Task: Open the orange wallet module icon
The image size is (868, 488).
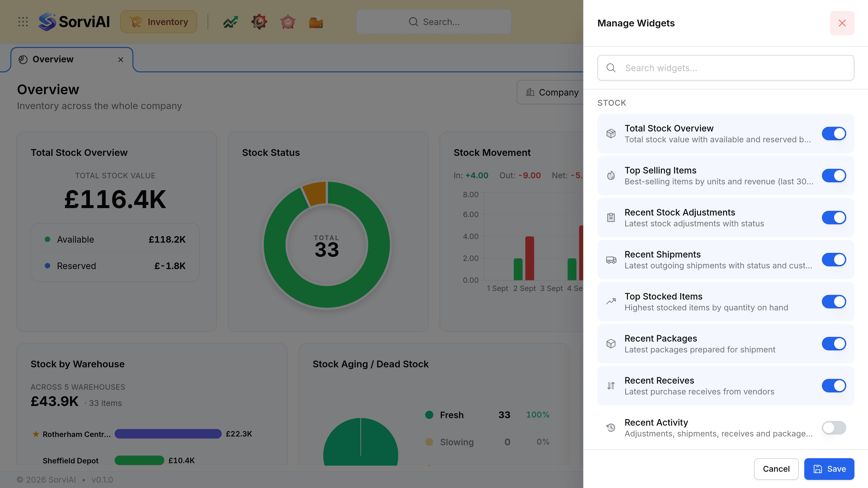Action: click(316, 22)
